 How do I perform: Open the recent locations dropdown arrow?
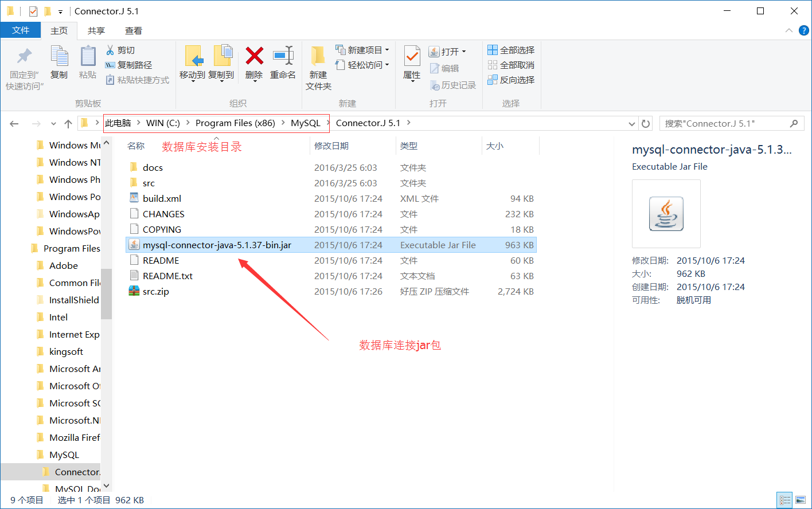(53, 123)
